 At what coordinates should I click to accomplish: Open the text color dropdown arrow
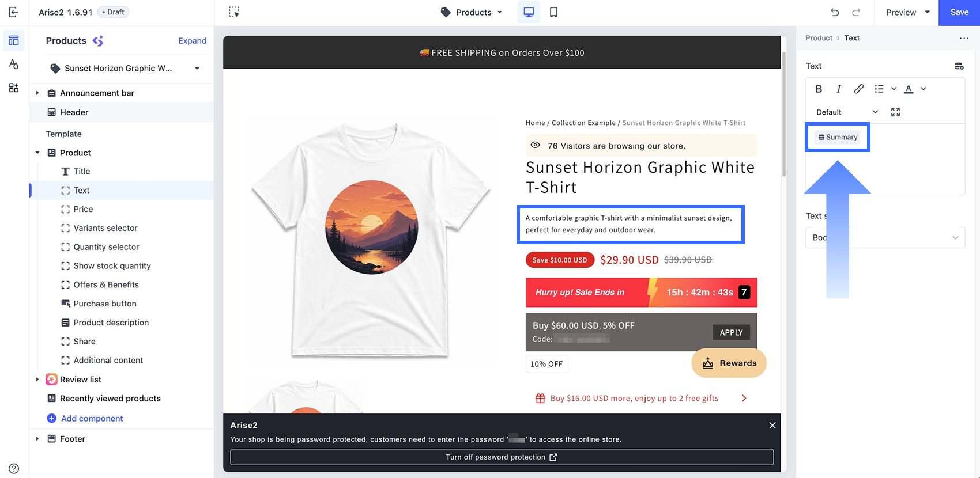[x=924, y=89]
